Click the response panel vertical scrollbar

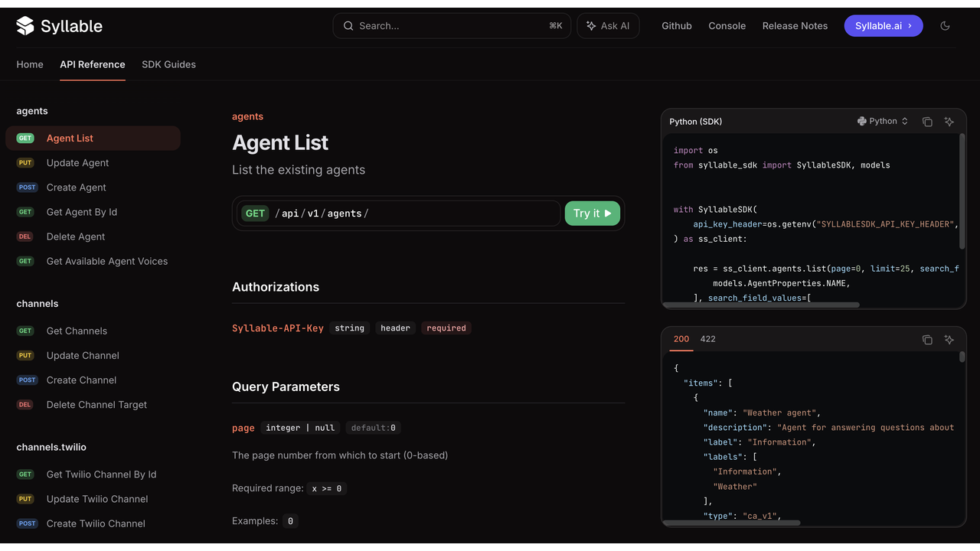(x=962, y=357)
